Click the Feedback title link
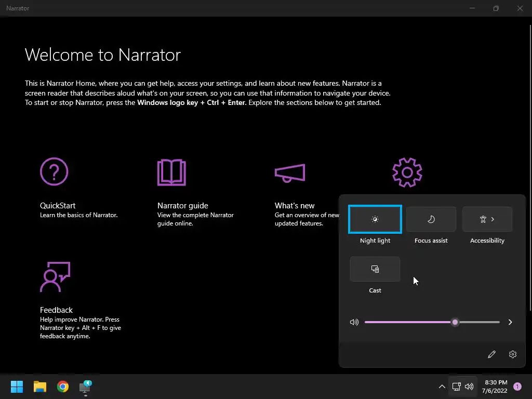Image resolution: width=532 pixels, height=399 pixels. pyautogui.click(x=56, y=310)
